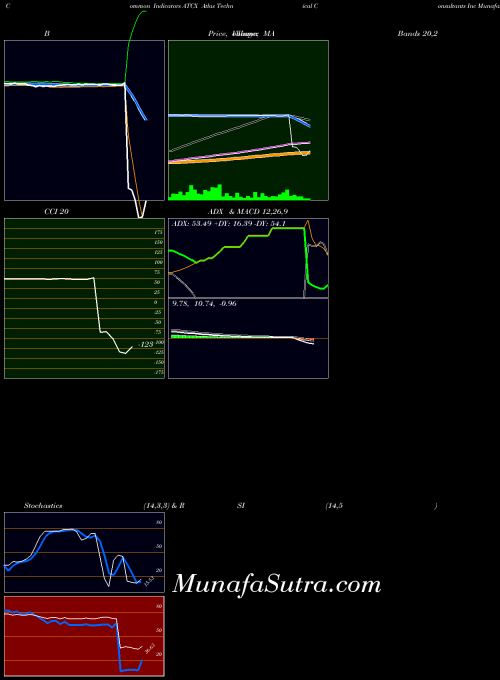The width and height of the screenshot is (500, 680).
Task: Click the header text 'Indicators ATCX Atlas Techn'
Action: (193, 7)
